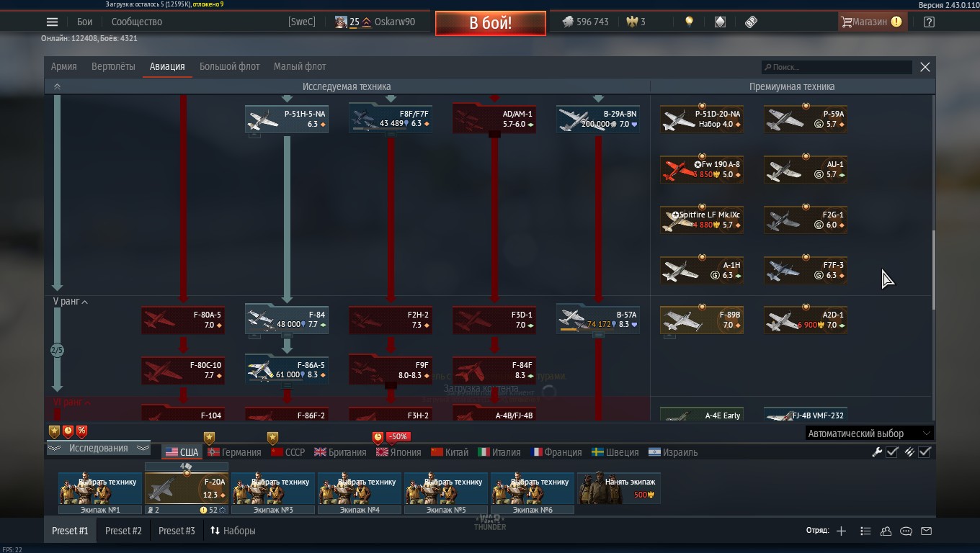Select the Британия nation tab

click(x=340, y=452)
